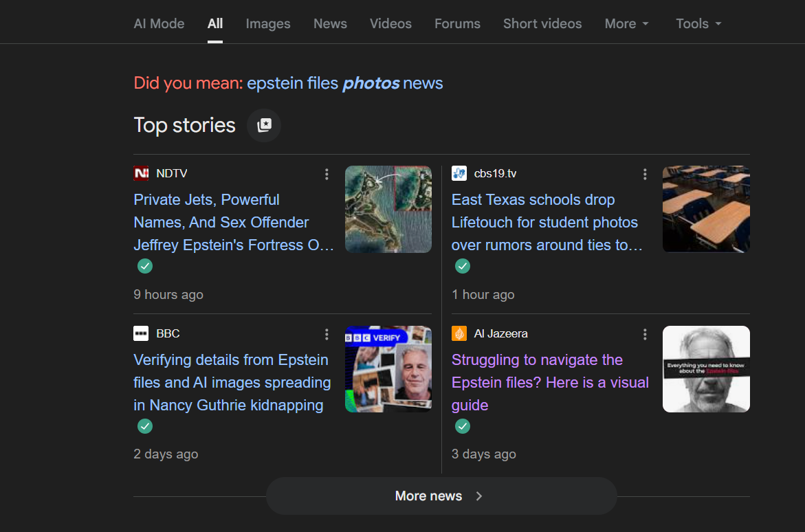Image resolution: width=805 pixels, height=532 pixels.
Task: Open three-dot menu for cbs19.tv story
Action: point(645,174)
